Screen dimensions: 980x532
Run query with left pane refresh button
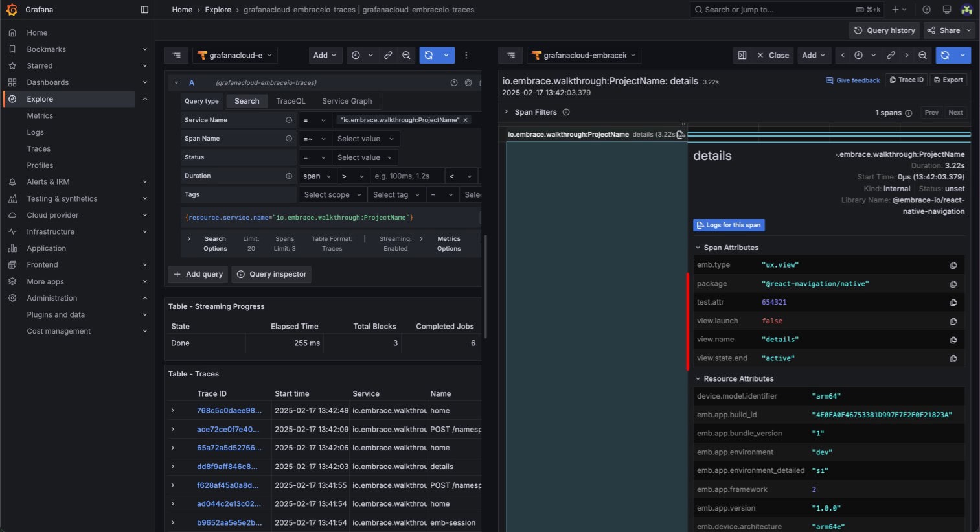429,56
